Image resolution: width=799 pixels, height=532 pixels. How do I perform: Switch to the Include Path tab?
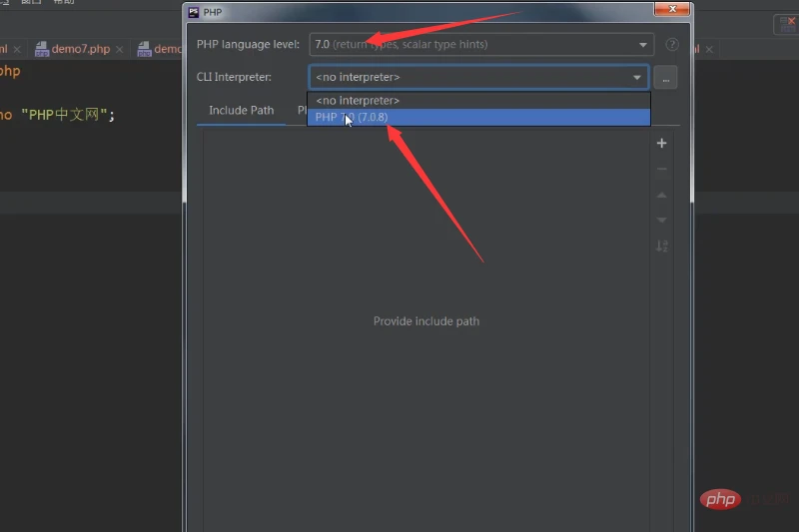coord(241,110)
